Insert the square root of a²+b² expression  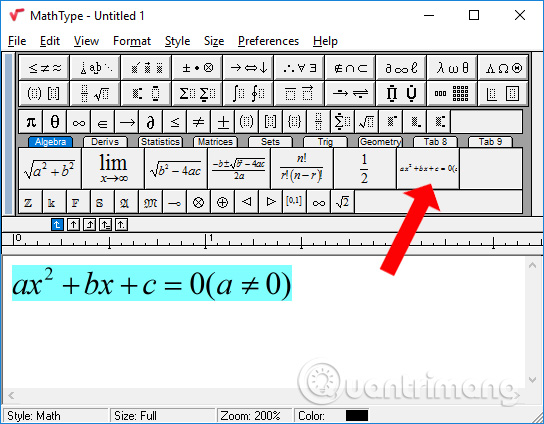coord(50,169)
